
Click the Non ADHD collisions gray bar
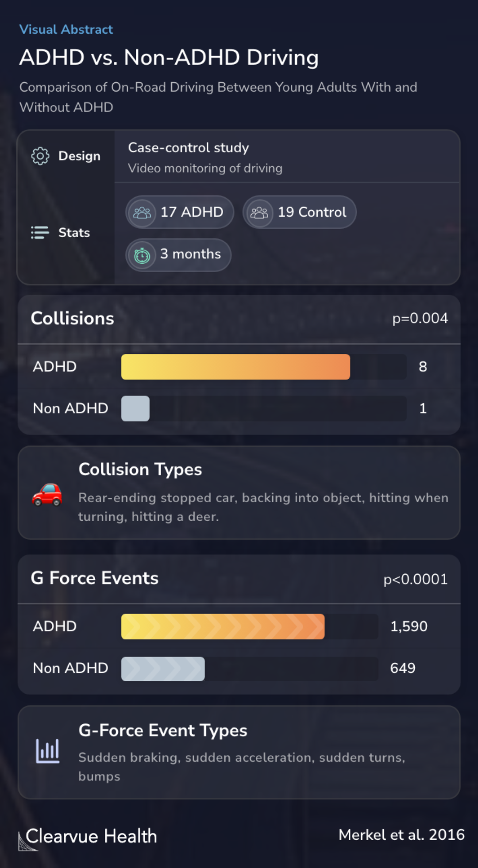[x=135, y=408]
